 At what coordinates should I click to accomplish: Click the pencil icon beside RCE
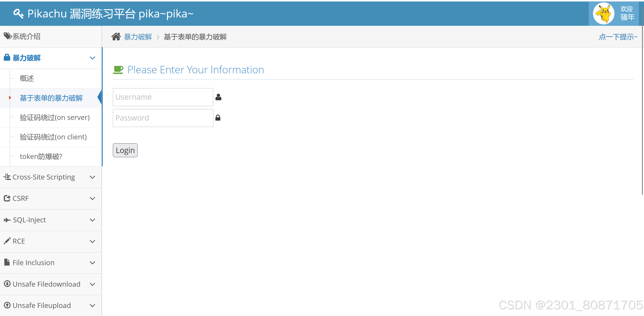[7, 241]
